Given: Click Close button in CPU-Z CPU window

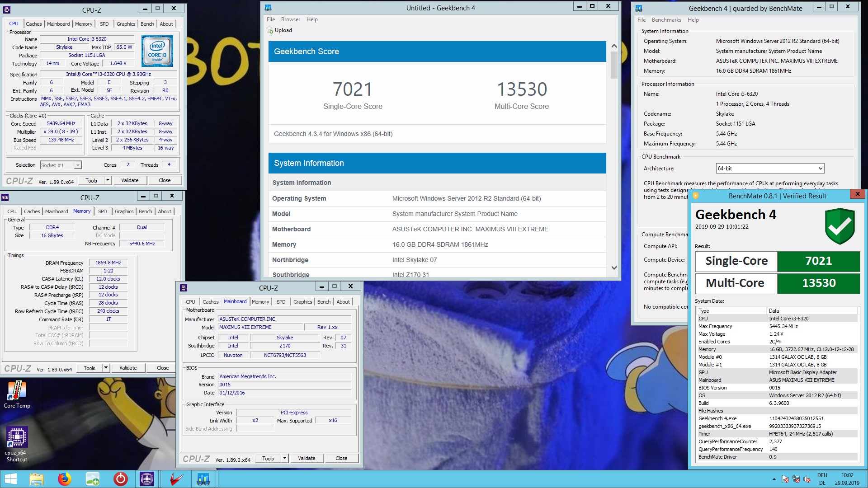Looking at the screenshot, I should tap(165, 180).
